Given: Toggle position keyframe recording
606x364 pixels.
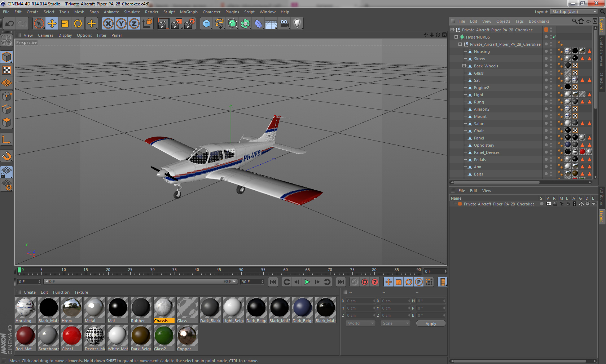Looking at the screenshot, I should [388, 282].
